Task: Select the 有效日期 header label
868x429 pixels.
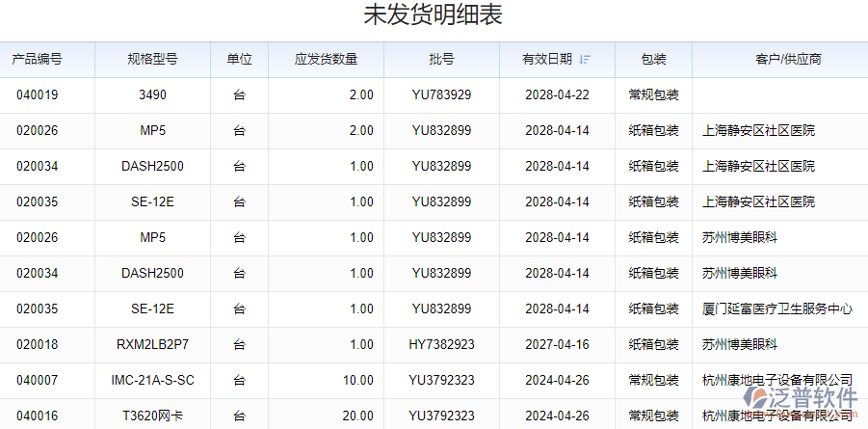Action: pos(547,60)
